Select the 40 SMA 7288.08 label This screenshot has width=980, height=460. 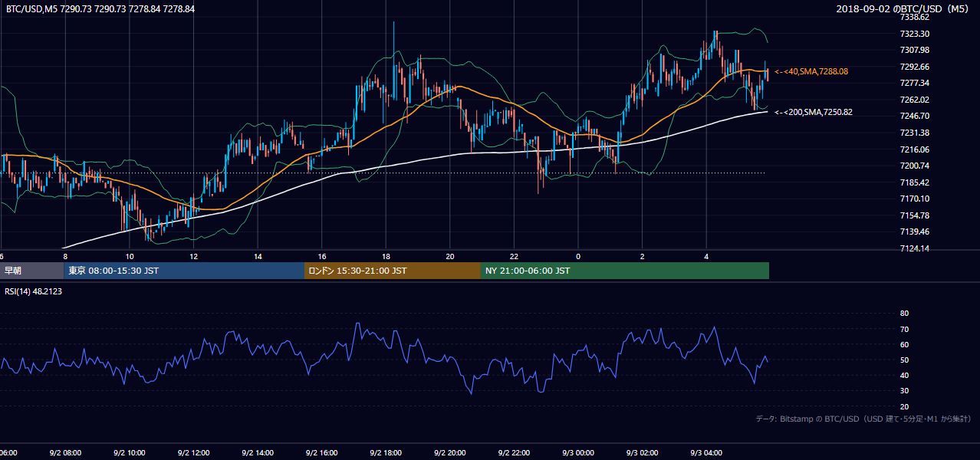point(811,71)
